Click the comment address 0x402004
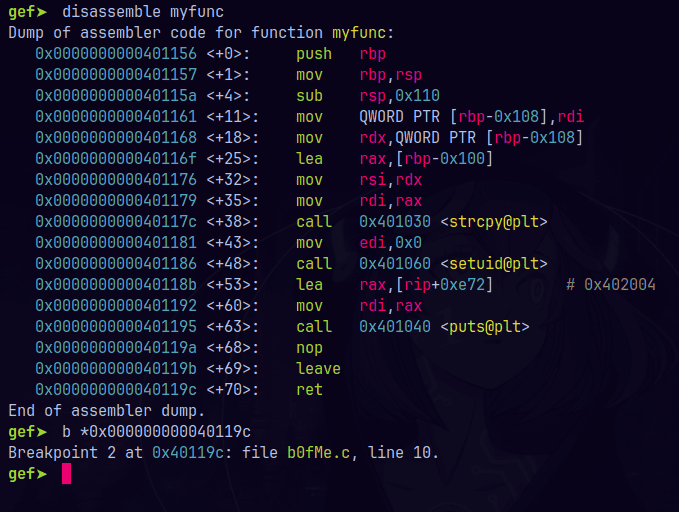Image resolution: width=679 pixels, height=512 pixels. pos(619,285)
